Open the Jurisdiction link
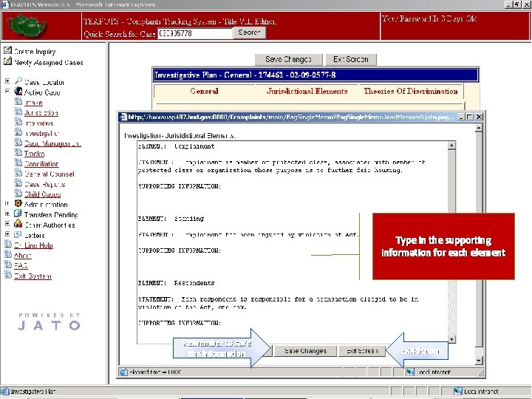 [x=41, y=113]
